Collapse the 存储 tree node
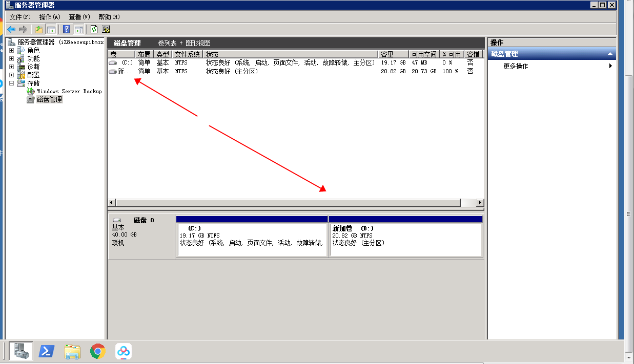634x364 pixels. 11,83
